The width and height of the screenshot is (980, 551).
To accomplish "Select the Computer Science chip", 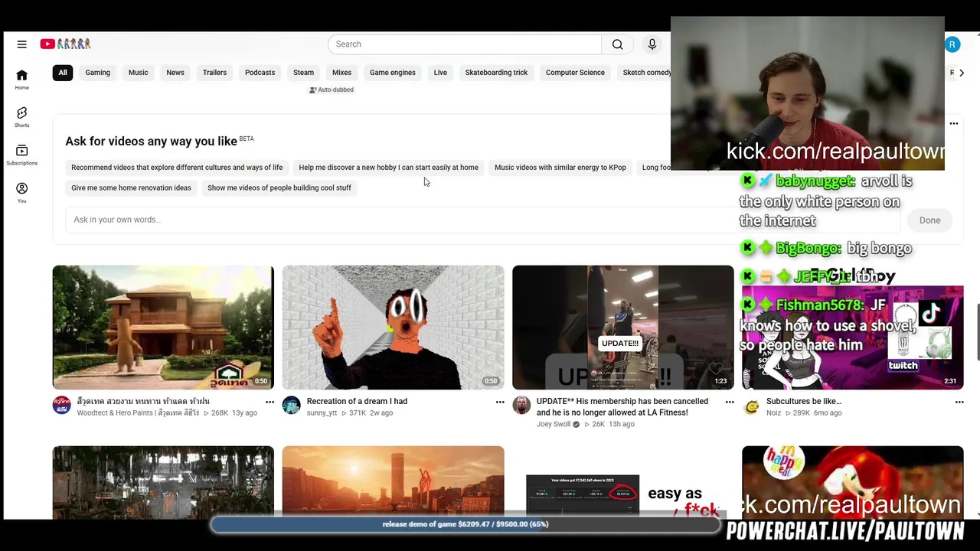I will 575,73.
